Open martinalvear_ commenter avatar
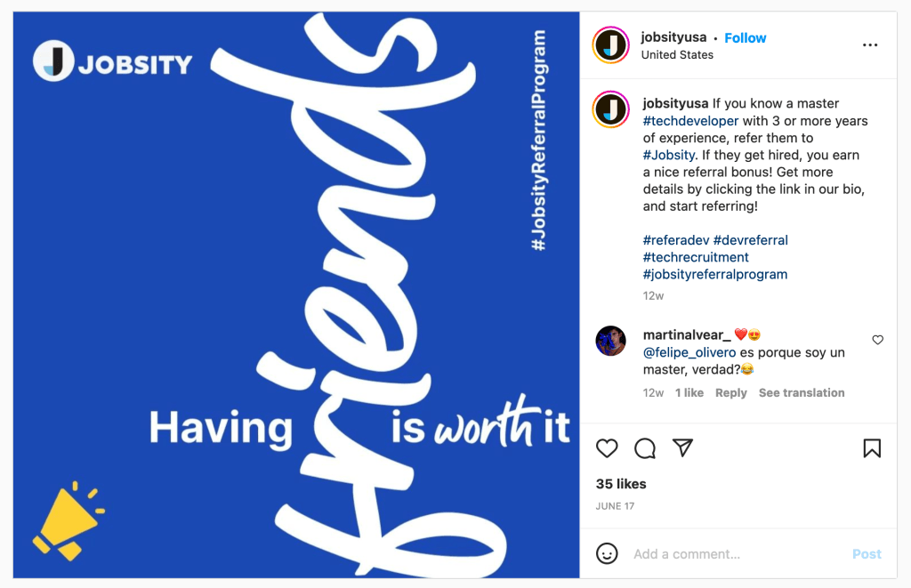Screen dimensions: 911x588 point(611,341)
